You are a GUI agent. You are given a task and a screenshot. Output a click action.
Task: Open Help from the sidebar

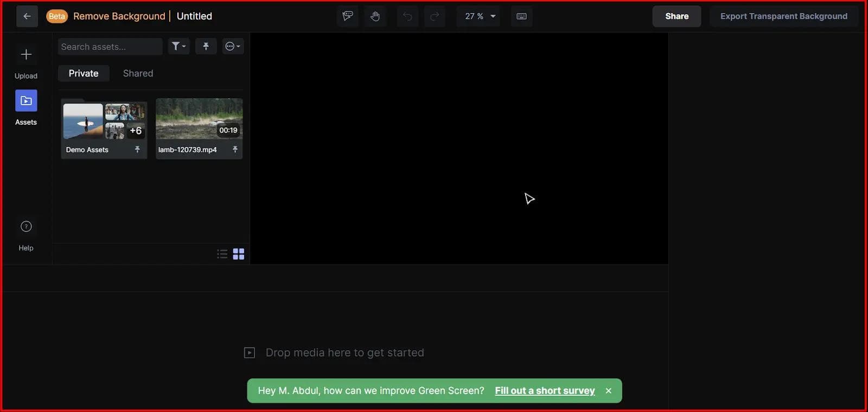coord(26,227)
